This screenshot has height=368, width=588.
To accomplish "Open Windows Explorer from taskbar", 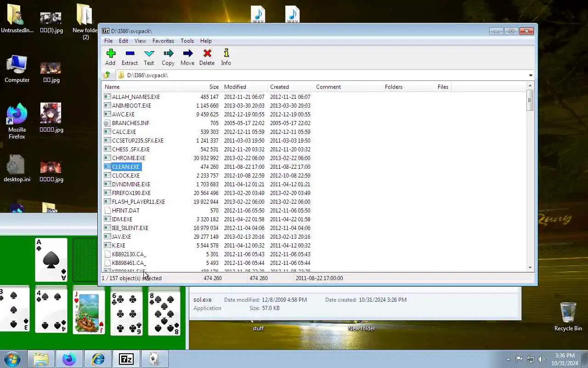I will [41, 359].
